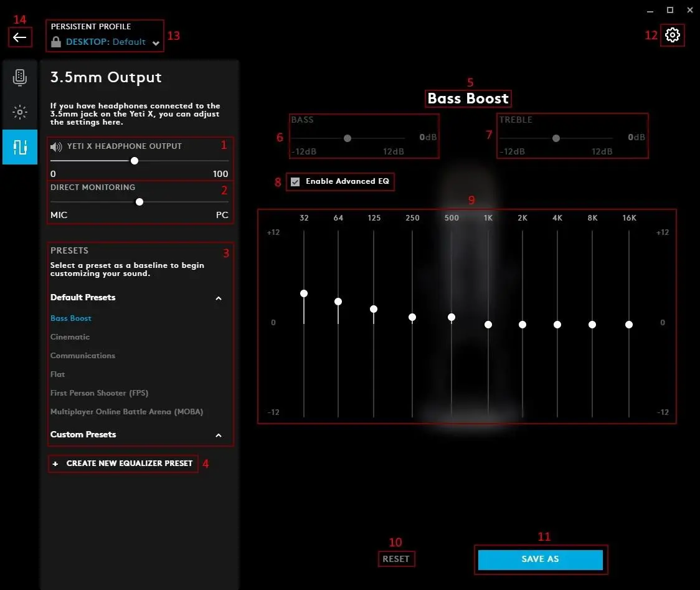
Task: Click the headphone output speaker icon
Action: 56,146
